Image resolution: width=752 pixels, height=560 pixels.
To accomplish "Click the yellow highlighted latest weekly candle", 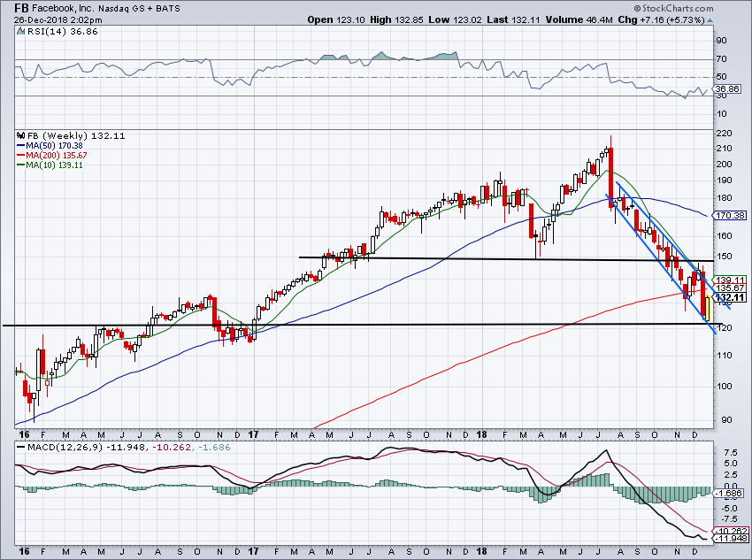I will [x=707, y=309].
